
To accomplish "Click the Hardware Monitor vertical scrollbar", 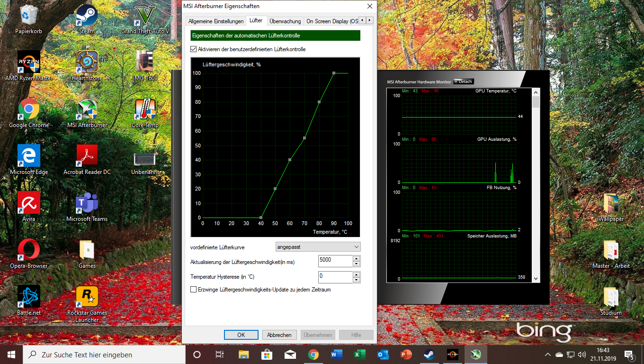I will pos(536,185).
